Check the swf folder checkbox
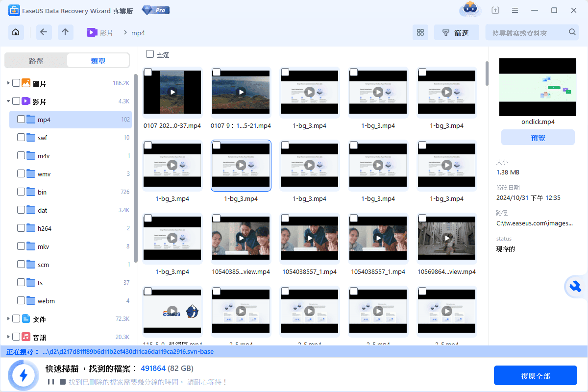Image resolution: width=588 pixels, height=392 pixels. click(21, 137)
